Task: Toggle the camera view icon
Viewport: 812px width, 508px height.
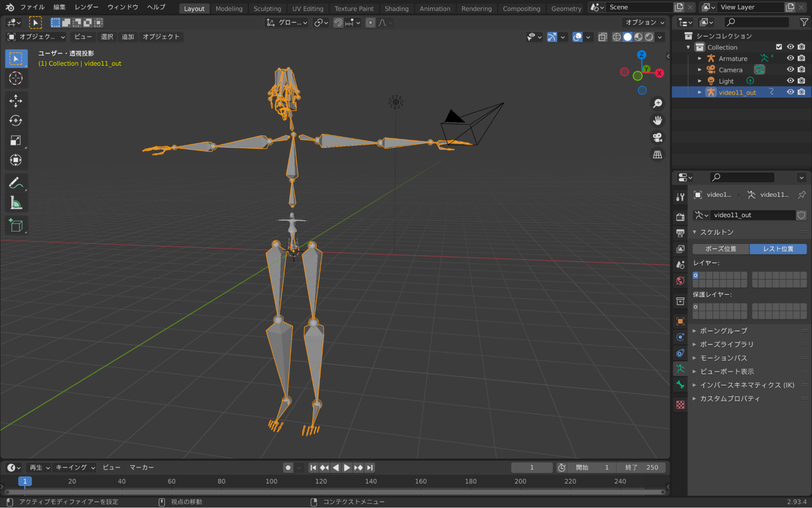Action: (657, 137)
